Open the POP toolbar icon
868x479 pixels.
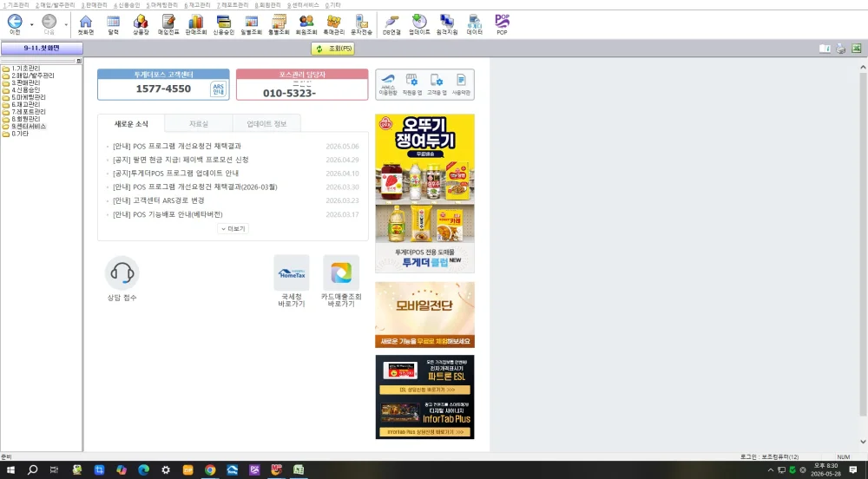pos(502,25)
